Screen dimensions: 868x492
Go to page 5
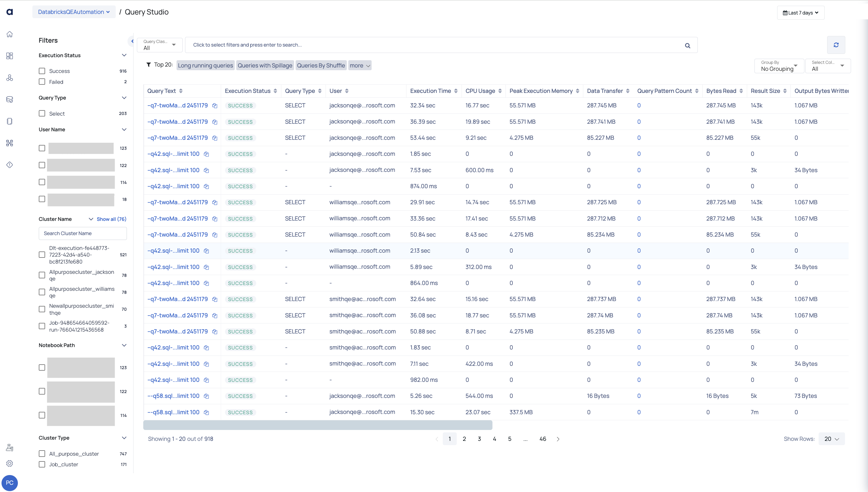click(510, 439)
